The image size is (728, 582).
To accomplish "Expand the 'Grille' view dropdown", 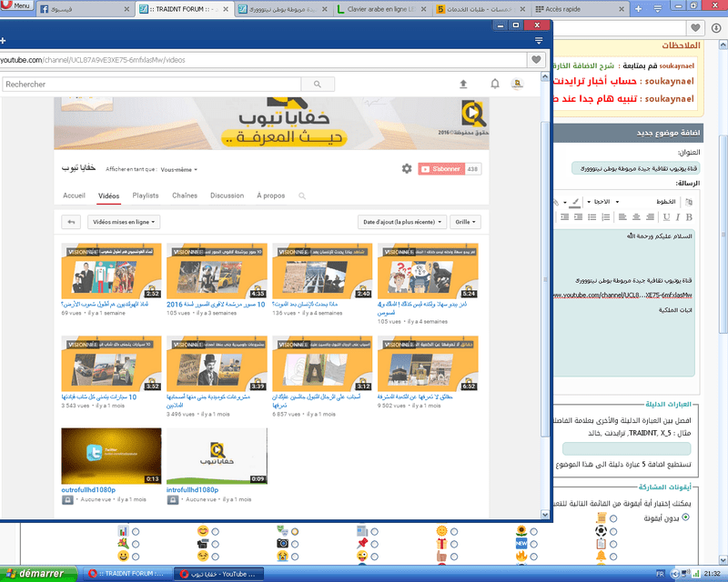I will [465, 221].
